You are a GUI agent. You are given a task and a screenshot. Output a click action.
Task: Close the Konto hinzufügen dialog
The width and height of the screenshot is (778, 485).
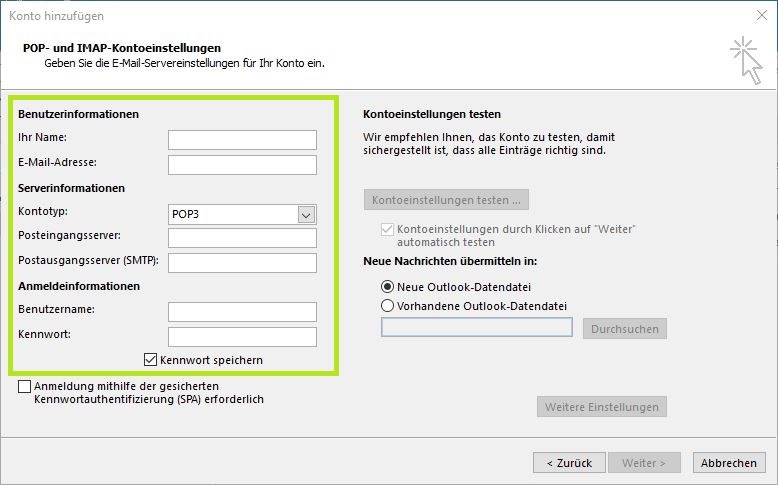762,15
